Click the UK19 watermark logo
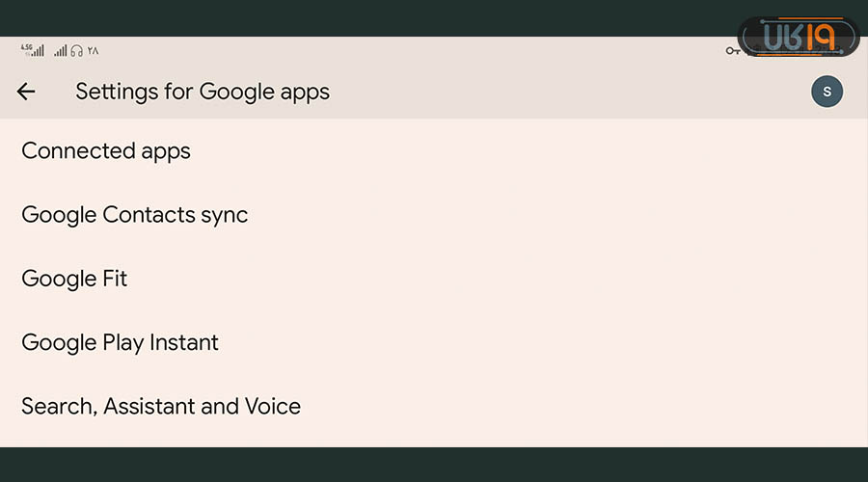Screen dimensions: 868x482 pyautogui.click(x=808, y=37)
